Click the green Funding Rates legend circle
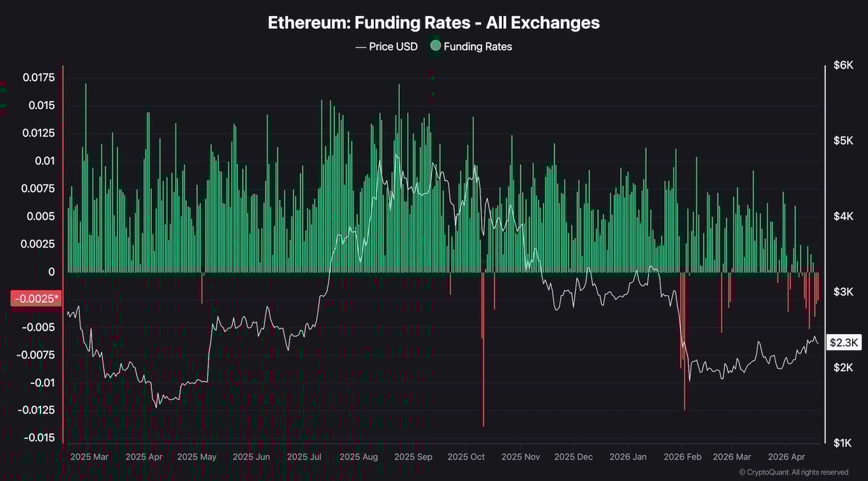Image resolution: width=868 pixels, height=481 pixels. 435,46
